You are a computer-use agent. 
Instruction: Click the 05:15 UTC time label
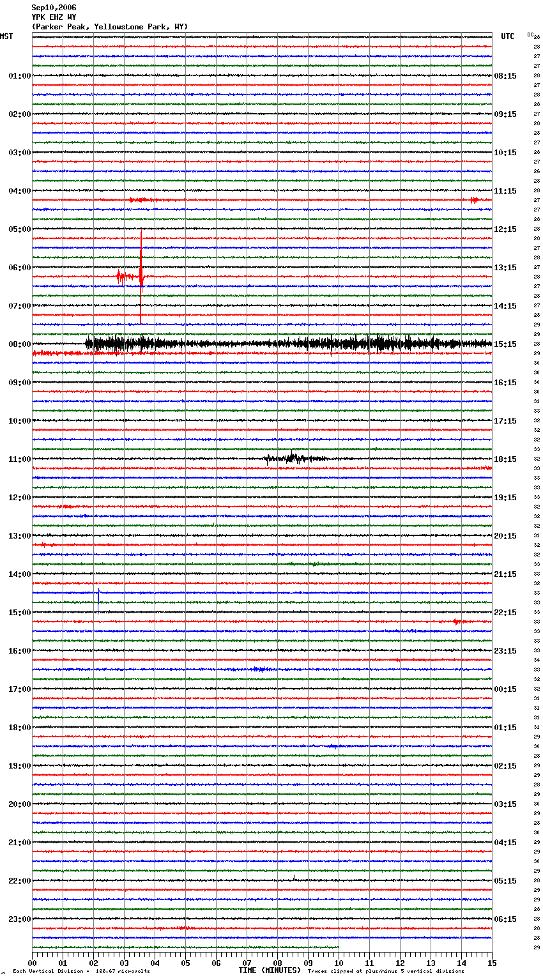point(505,881)
